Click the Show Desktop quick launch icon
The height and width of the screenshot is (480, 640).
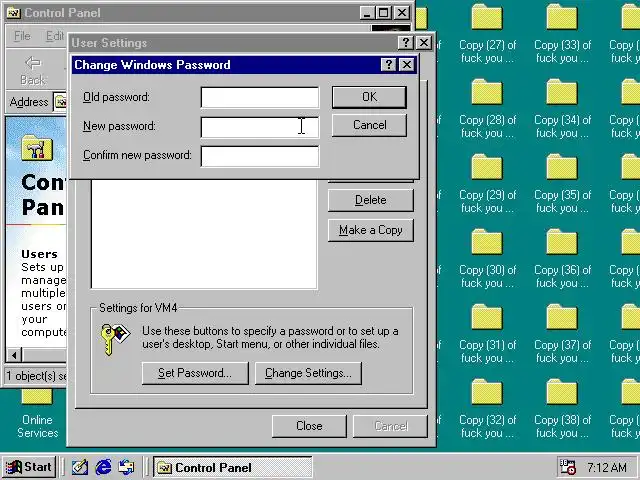80,467
